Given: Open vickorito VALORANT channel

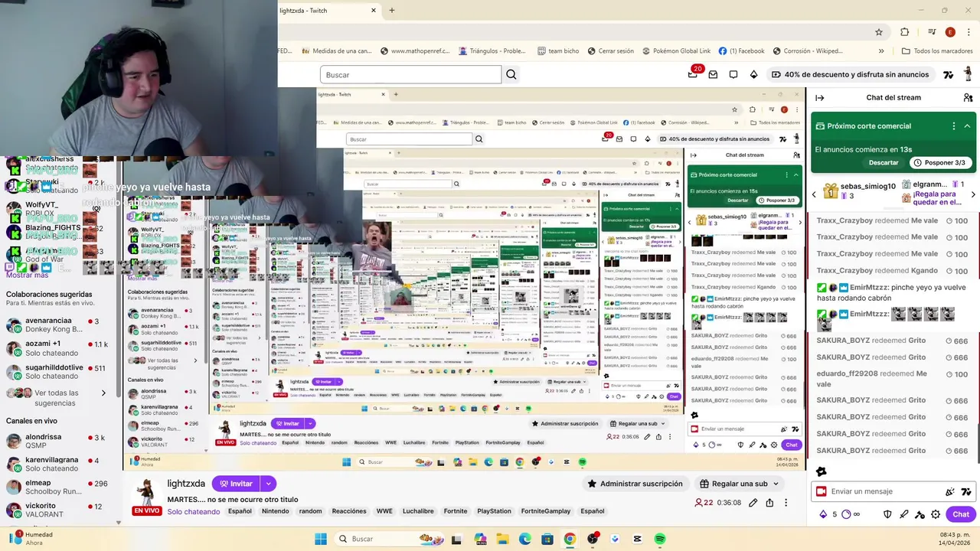Looking at the screenshot, I should pos(57,510).
